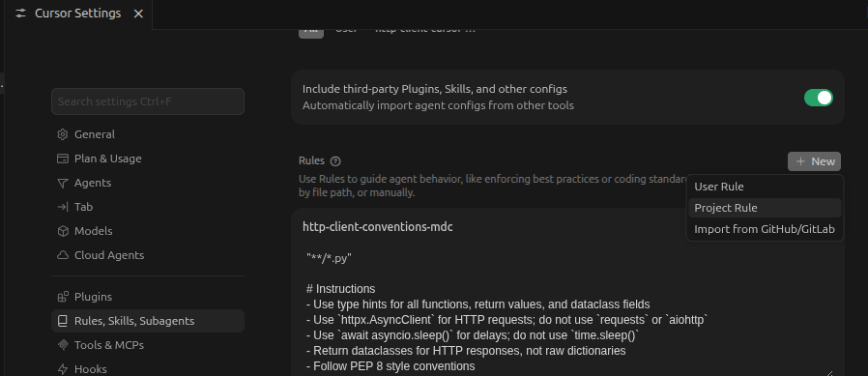Open Cloud Agents settings

(148, 255)
